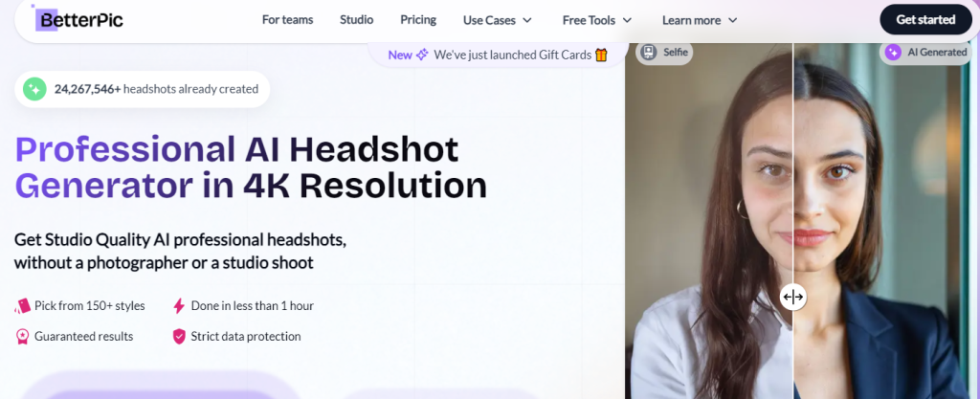The height and width of the screenshot is (399, 980).
Task: Click the BetterPic logo
Action: point(78,19)
